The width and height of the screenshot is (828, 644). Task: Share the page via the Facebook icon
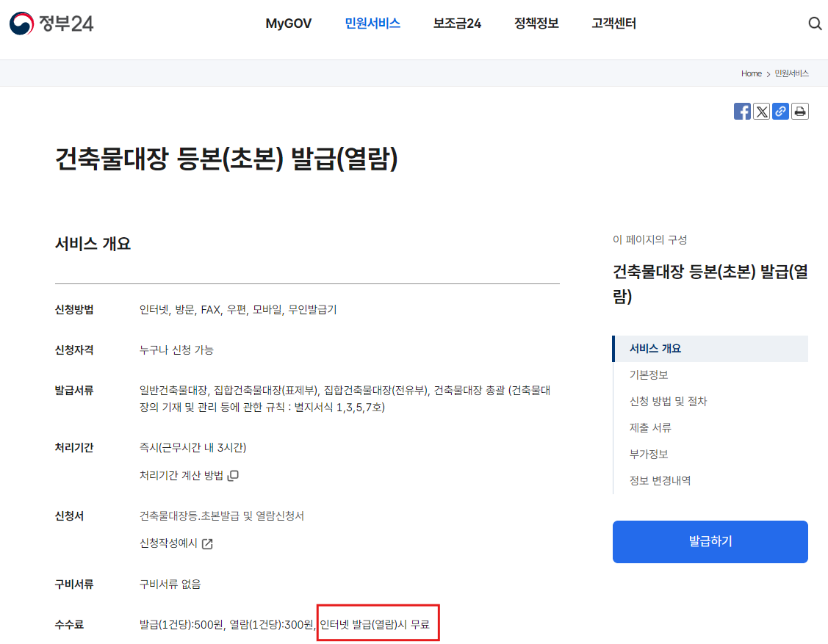point(742,111)
